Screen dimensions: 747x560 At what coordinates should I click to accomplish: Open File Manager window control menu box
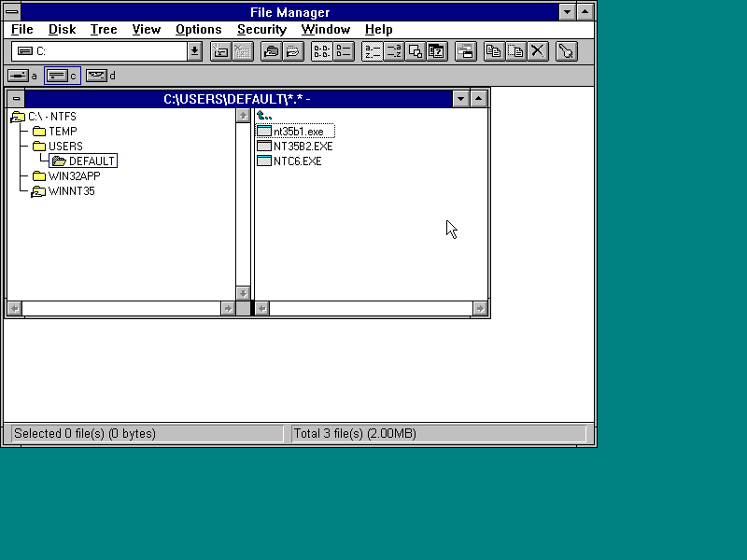(x=12, y=12)
